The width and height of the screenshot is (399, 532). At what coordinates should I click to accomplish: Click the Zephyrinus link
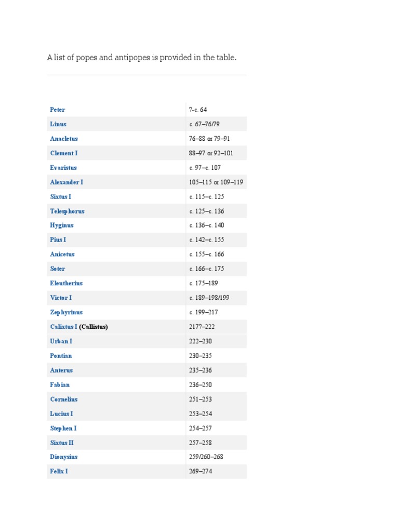coord(66,312)
